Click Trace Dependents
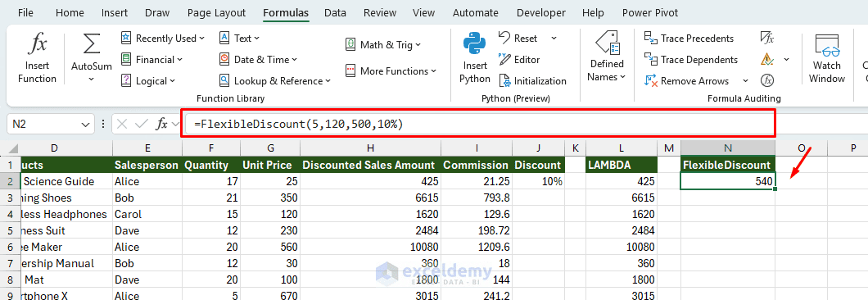The height and width of the screenshot is (300, 868). click(691, 59)
